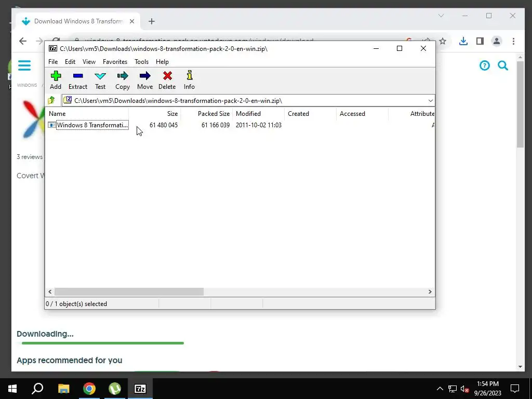Click the 7-Zip taskbar icon

point(140,389)
